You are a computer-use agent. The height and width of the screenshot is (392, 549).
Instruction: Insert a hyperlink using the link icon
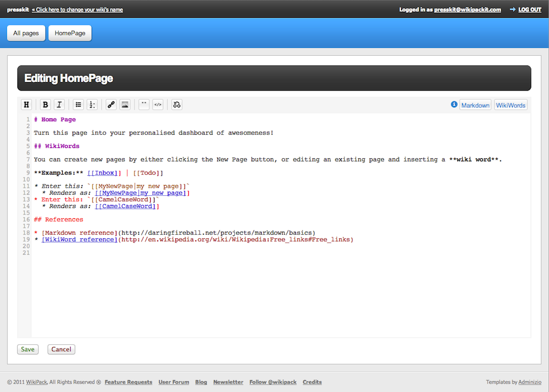coord(111,105)
